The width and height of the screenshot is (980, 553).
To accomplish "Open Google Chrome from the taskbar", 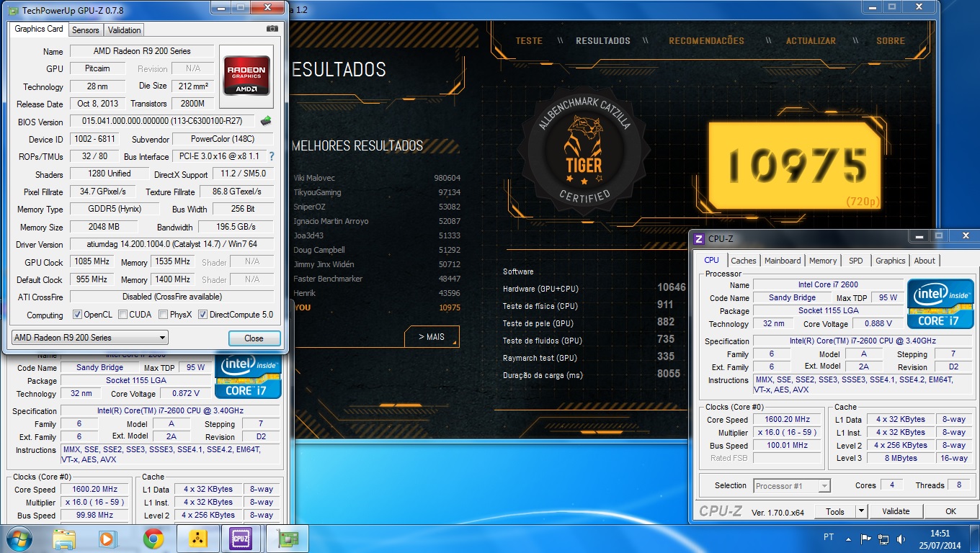I will click(152, 538).
